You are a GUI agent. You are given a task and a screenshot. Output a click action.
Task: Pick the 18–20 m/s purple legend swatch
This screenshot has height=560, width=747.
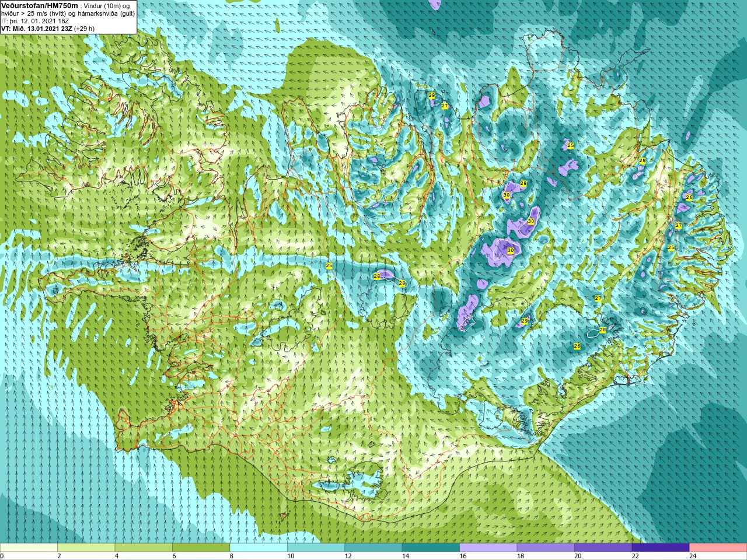tap(546, 548)
